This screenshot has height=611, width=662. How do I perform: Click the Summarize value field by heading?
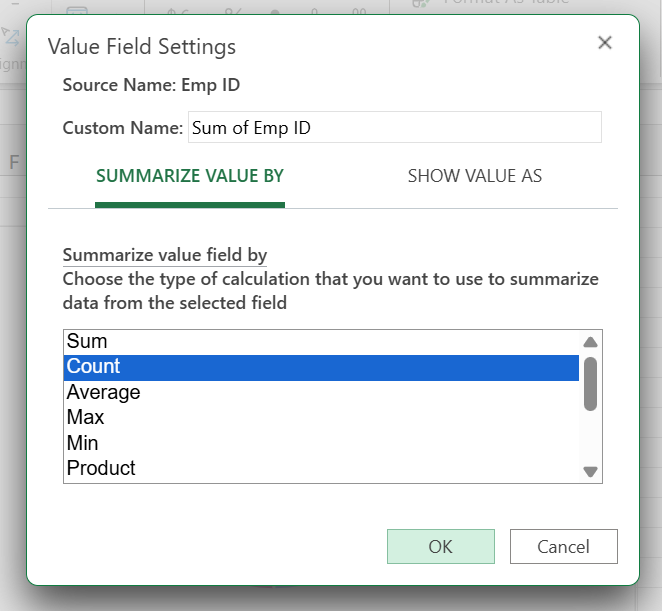tap(165, 255)
